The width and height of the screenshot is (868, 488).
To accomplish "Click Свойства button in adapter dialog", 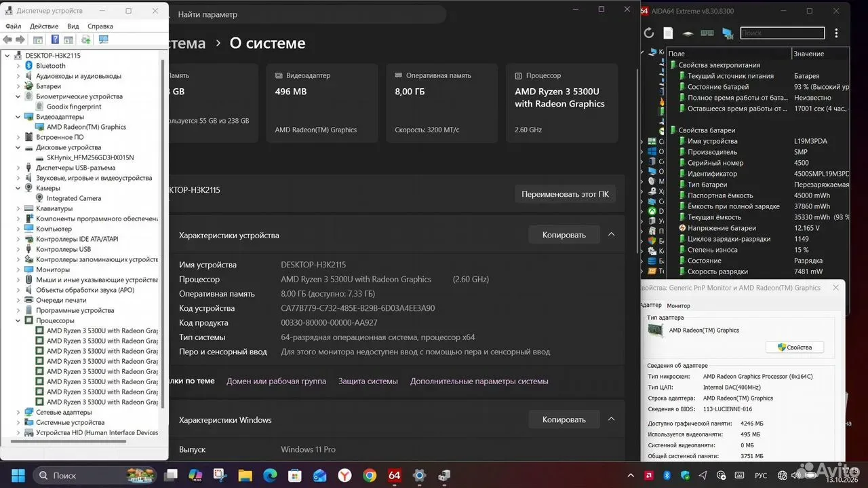I will [794, 347].
